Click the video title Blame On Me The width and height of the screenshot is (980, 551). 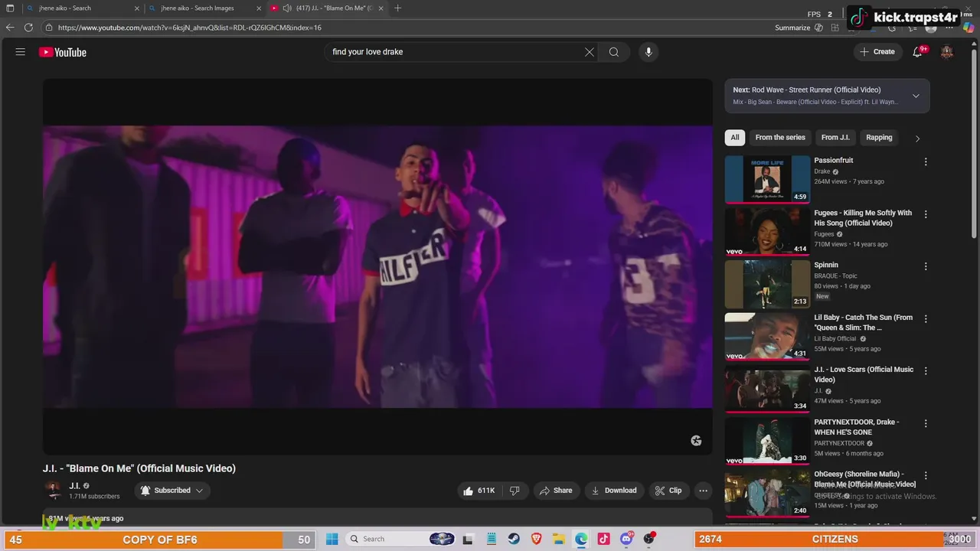pos(139,468)
